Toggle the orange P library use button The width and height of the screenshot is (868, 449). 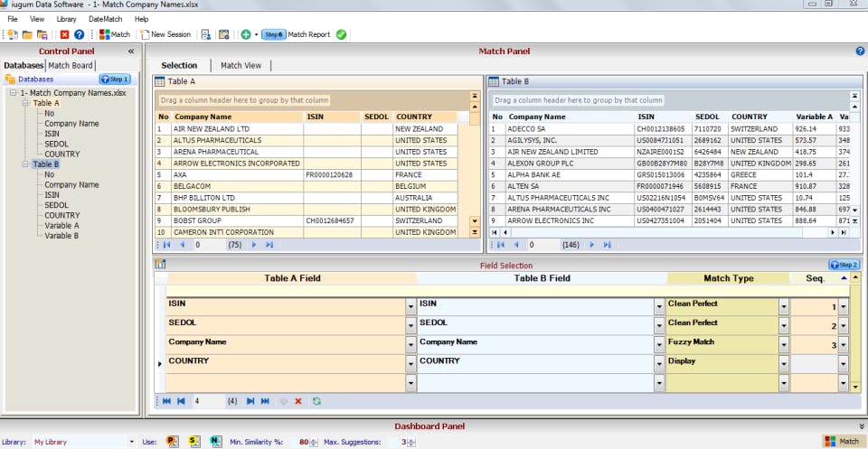pyautogui.click(x=172, y=442)
